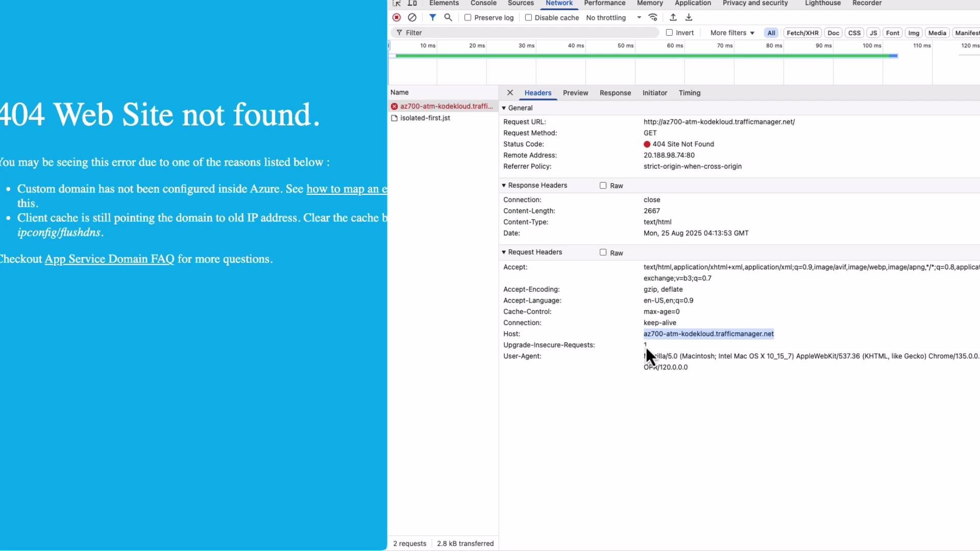Click the highlighted Host header value

click(708, 334)
